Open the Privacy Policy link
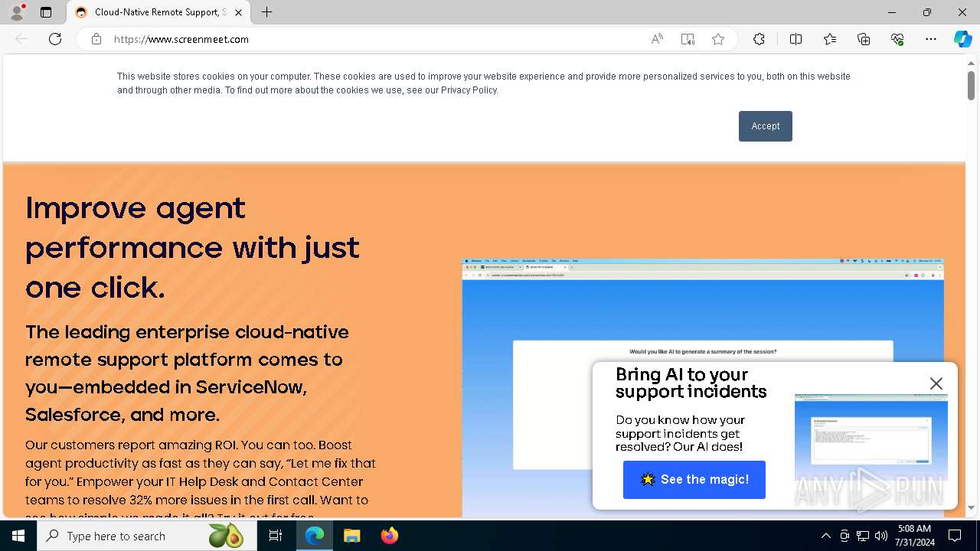The image size is (980, 551). 469,90
